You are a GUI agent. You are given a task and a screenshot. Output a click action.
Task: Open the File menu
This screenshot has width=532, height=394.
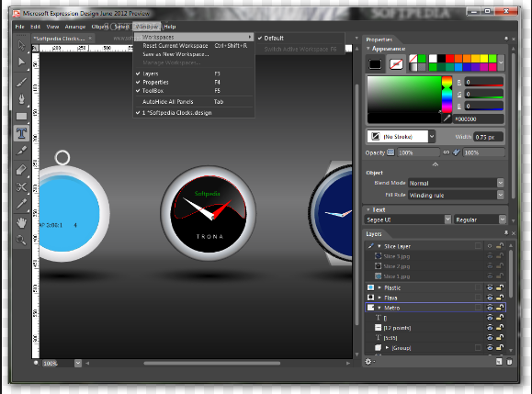click(19, 27)
